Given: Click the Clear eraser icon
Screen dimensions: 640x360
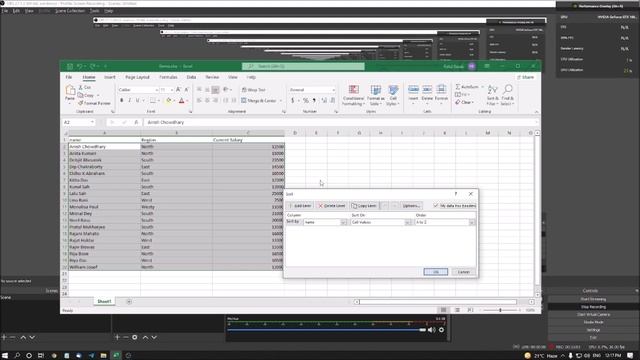Looking at the screenshot, I should coord(458,102).
